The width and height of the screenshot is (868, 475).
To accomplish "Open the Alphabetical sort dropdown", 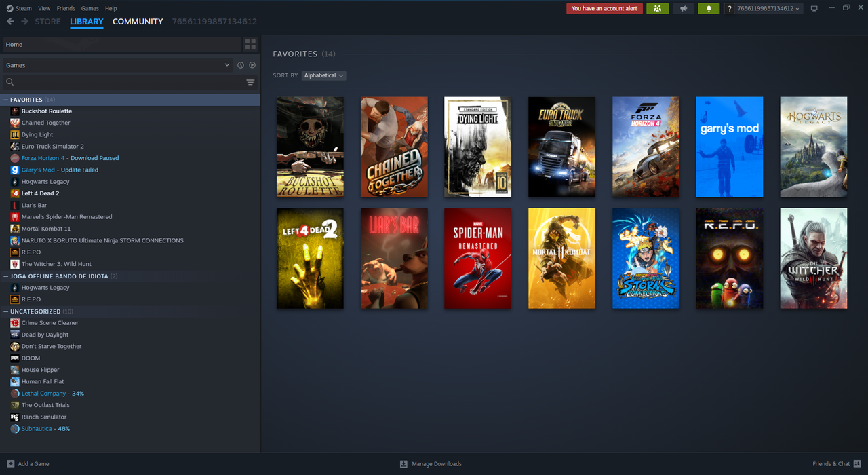I will 324,75.
